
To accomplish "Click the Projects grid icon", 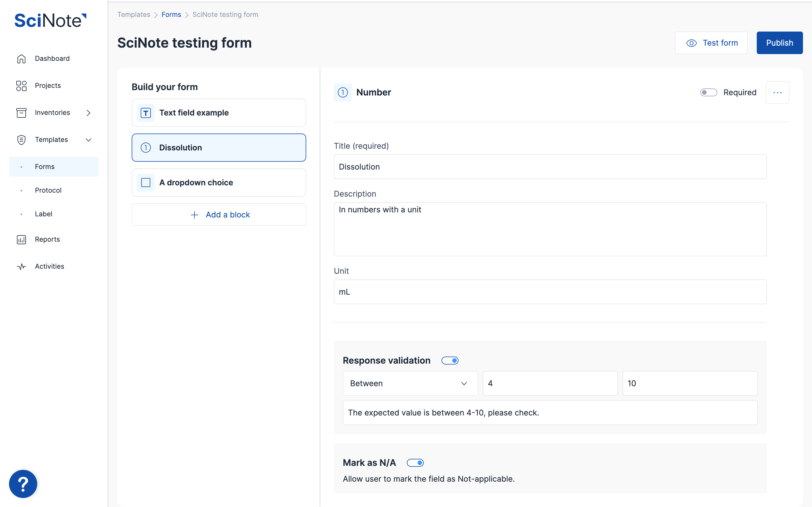I will coord(21,86).
